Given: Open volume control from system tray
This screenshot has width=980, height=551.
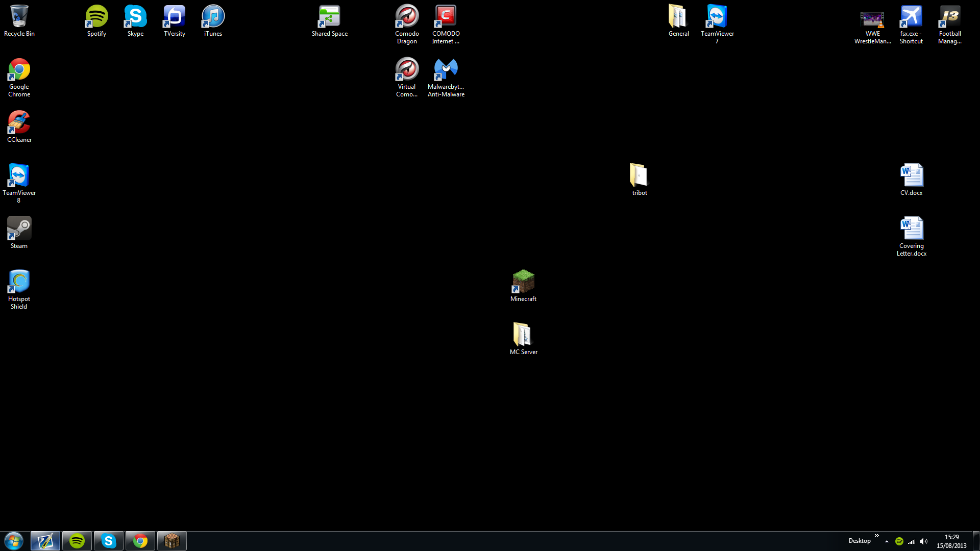Looking at the screenshot, I should [924, 541].
